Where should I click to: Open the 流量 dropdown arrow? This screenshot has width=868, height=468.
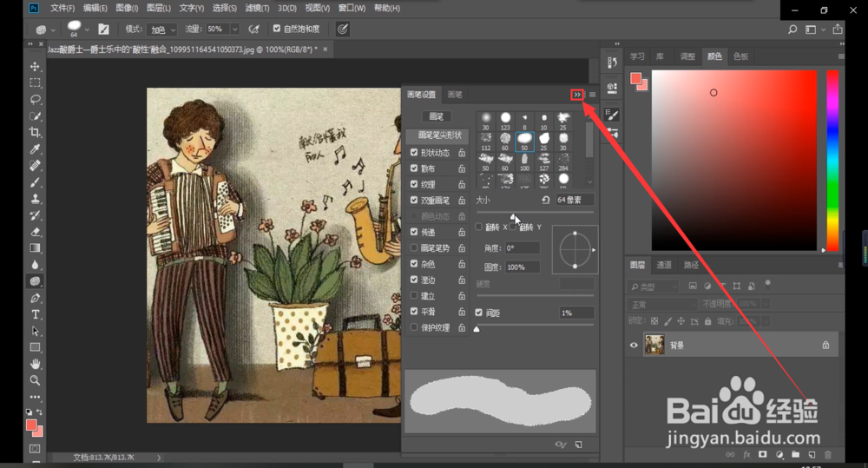[234, 29]
